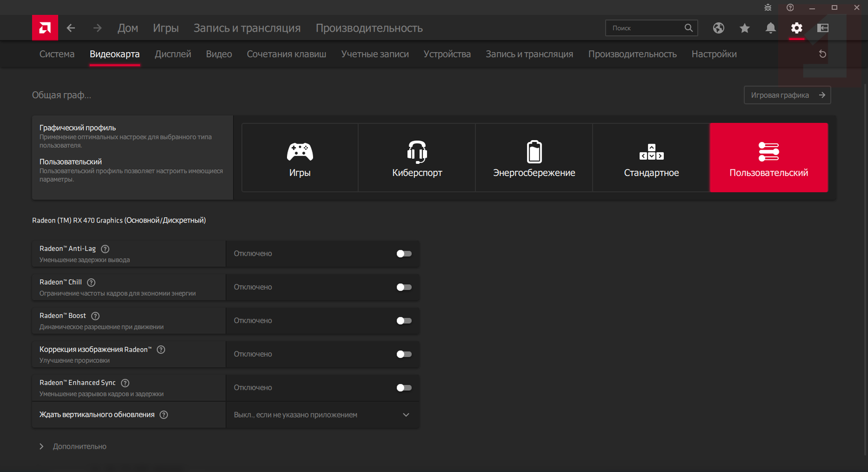
Task: Open the web browser globe icon
Action: (719, 28)
